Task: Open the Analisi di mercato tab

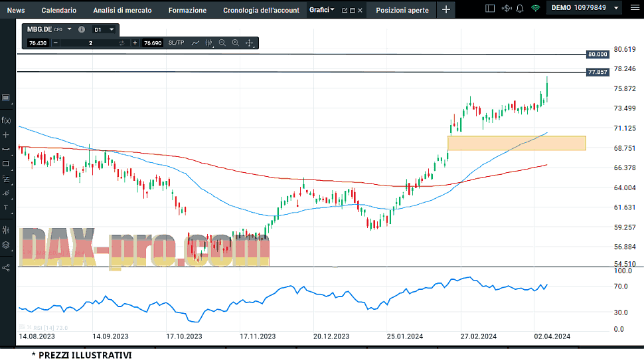Action: (122, 10)
